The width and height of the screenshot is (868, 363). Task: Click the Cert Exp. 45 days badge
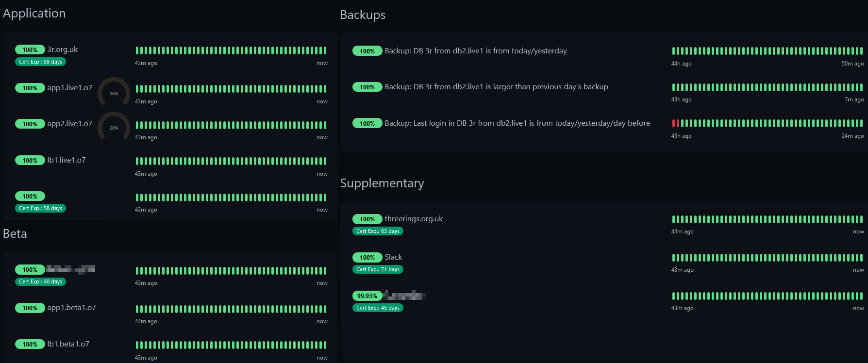(x=378, y=308)
